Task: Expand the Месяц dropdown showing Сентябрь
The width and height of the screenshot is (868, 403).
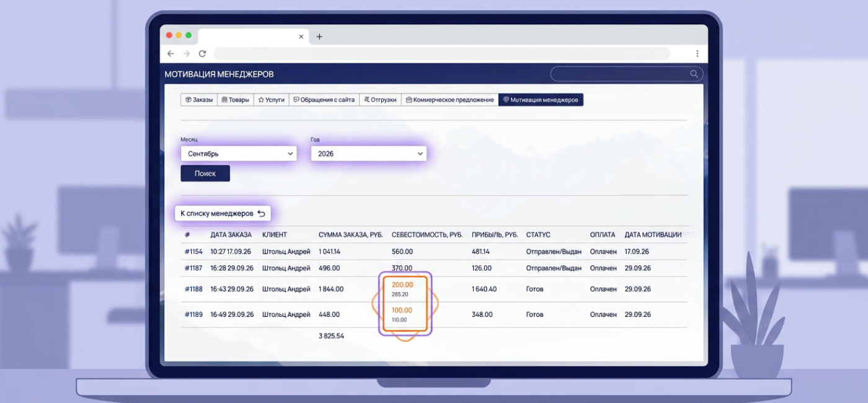Action: 239,154
